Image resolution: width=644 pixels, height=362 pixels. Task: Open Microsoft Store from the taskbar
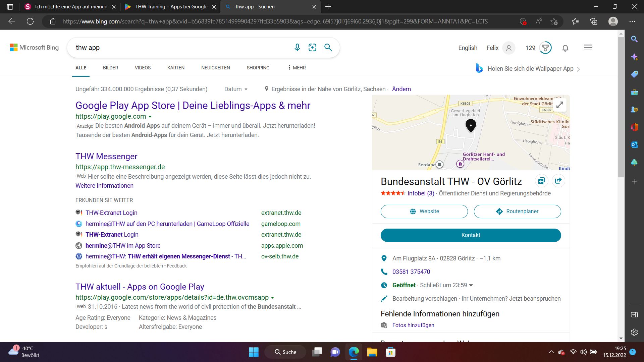click(390, 352)
